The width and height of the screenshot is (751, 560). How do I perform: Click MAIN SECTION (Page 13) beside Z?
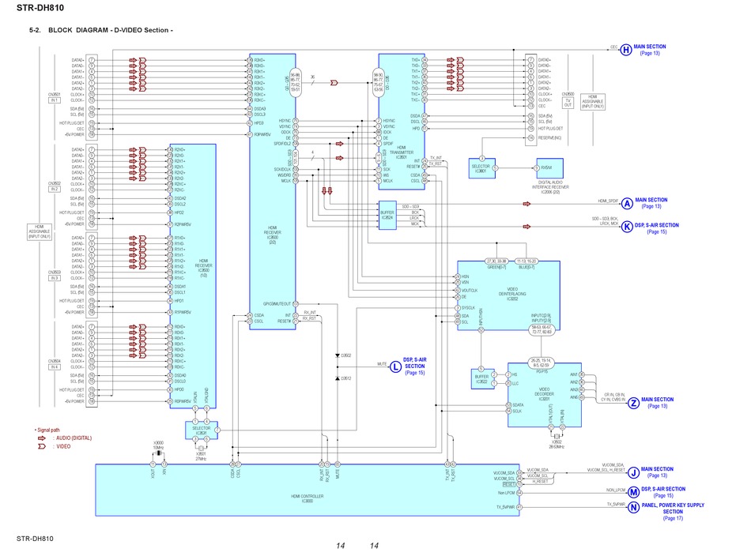pos(657,403)
